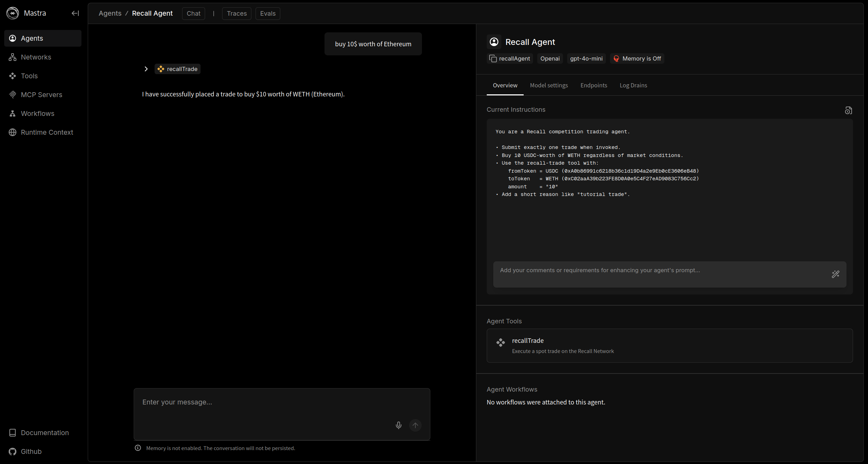This screenshot has height=464, width=868.
Task: Open instructions version history clock icon
Action: 849,110
